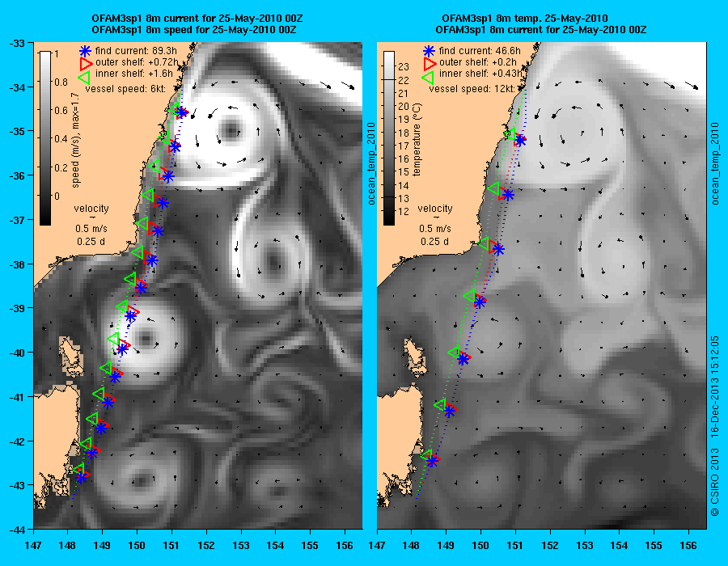Select the "inner shelf: +1.6h" legend text
Screen dimensions: 728x566
coord(134,74)
